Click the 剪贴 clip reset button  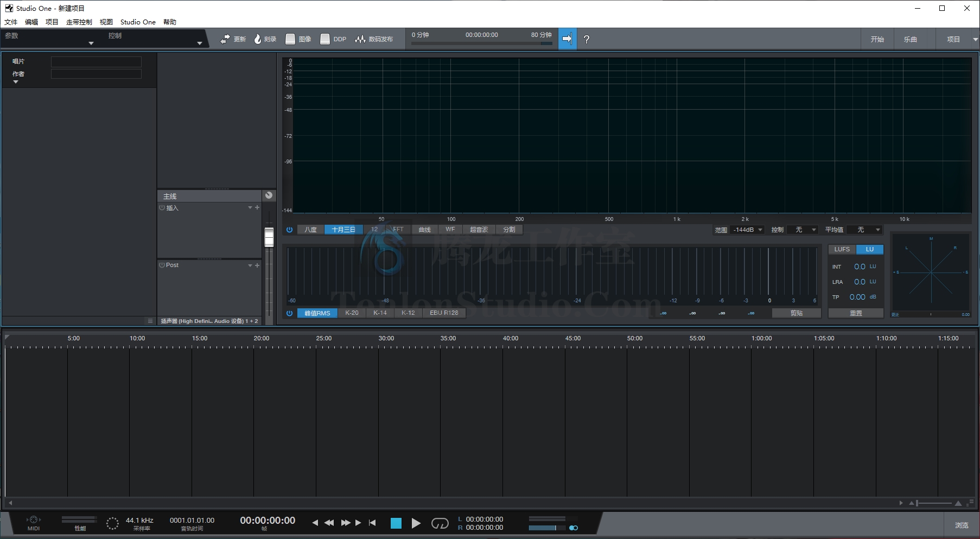point(796,313)
